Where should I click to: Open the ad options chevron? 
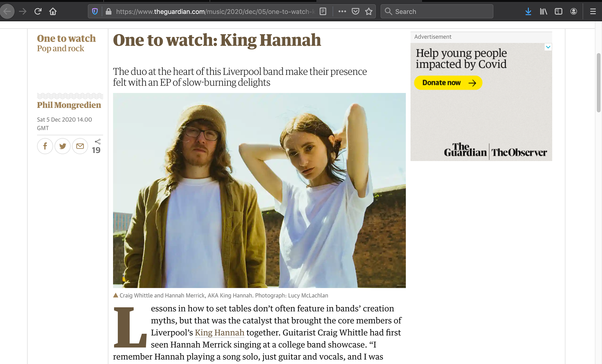[x=548, y=47]
